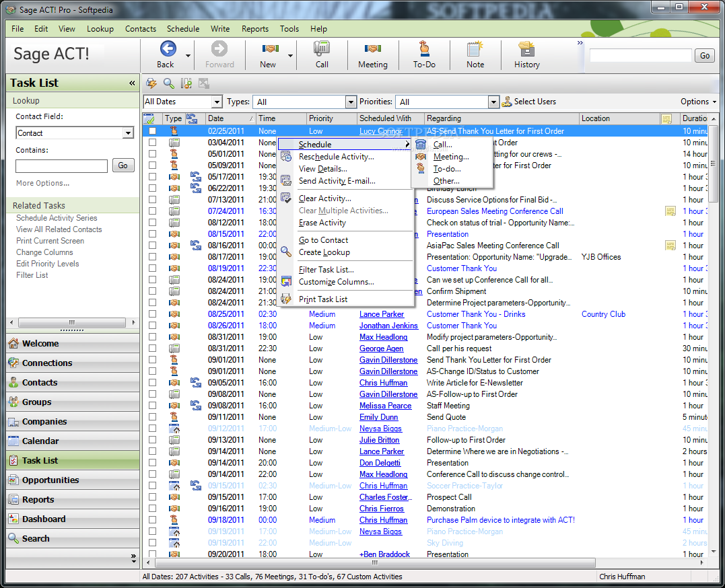Open Dashboard in the navigation bar
Image resolution: width=725 pixels, height=588 pixels.
pyautogui.click(x=73, y=519)
